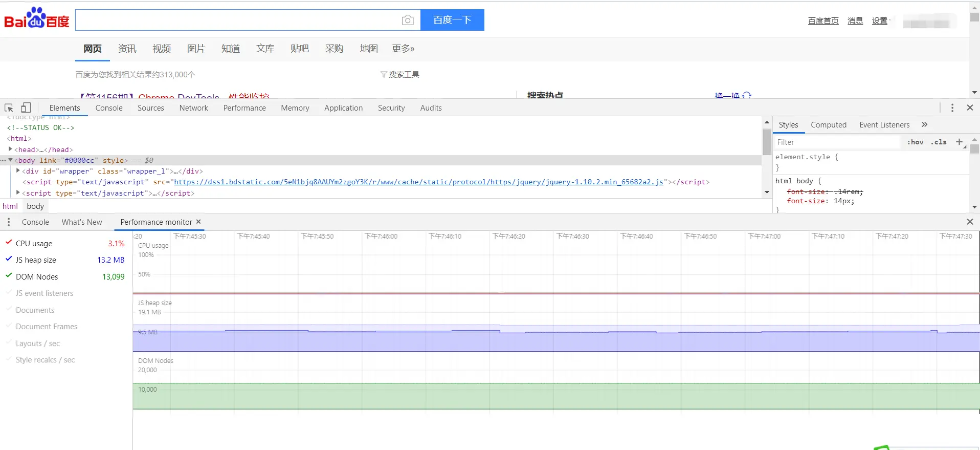Toggle the :hov element state button
Viewport: 980px width, 450px height.
[915, 142]
